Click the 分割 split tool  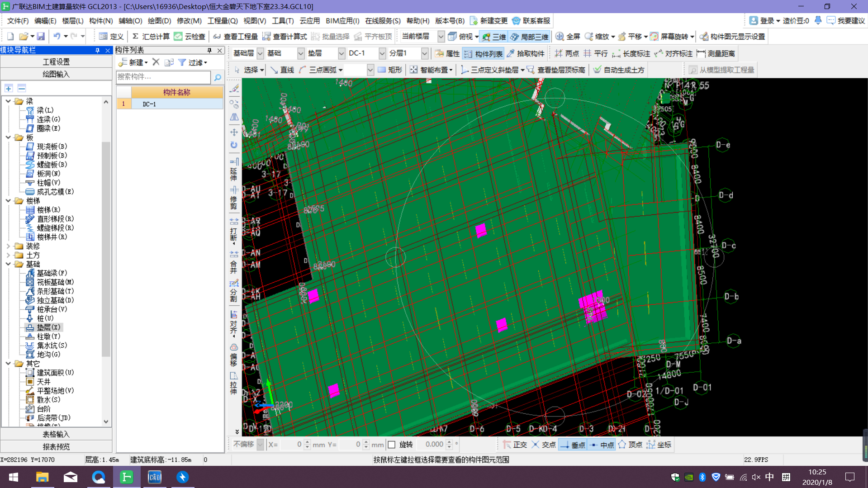pyautogui.click(x=234, y=290)
